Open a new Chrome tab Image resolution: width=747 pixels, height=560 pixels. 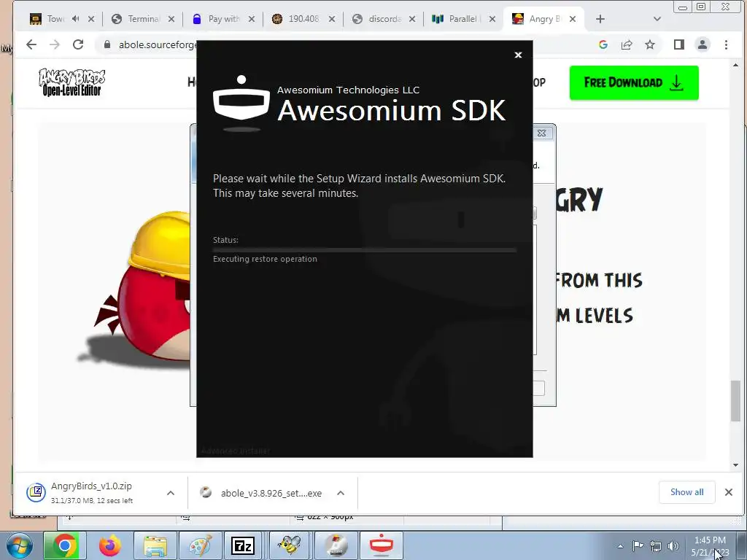tap(600, 19)
